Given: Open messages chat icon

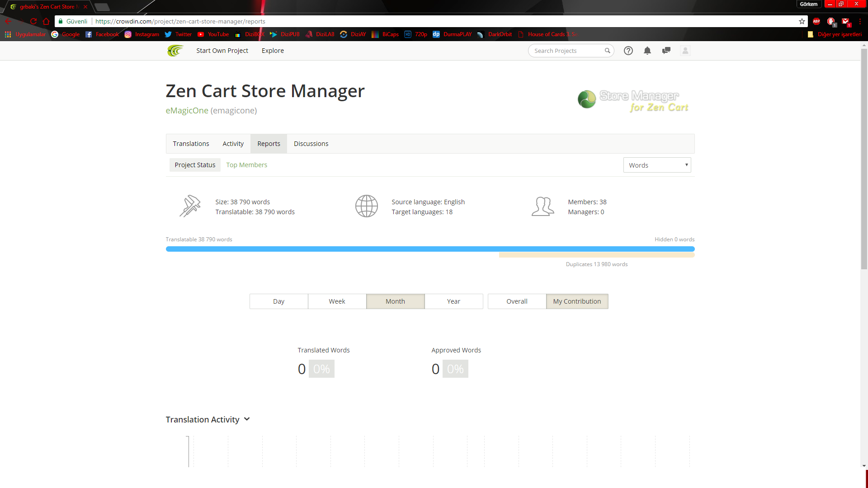Looking at the screenshot, I should 666,51.
